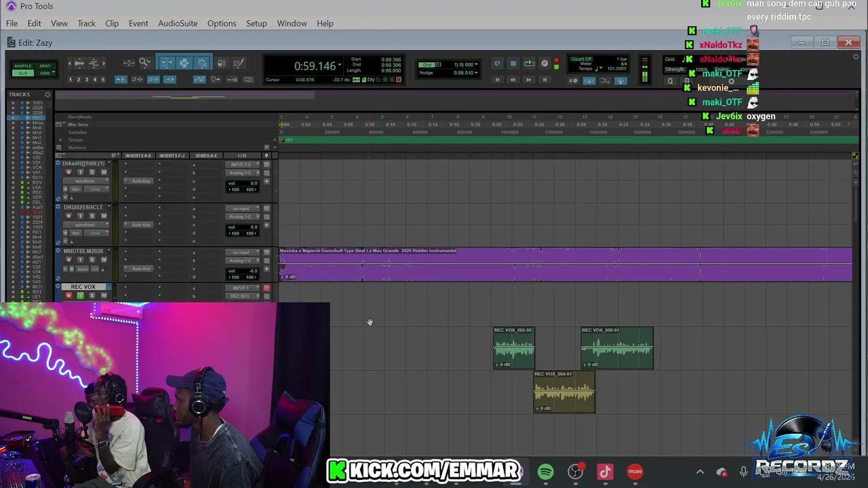The width and height of the screenshot is (868, 488).
Task: Select the Pencil tool
Action: pos(239,63)
